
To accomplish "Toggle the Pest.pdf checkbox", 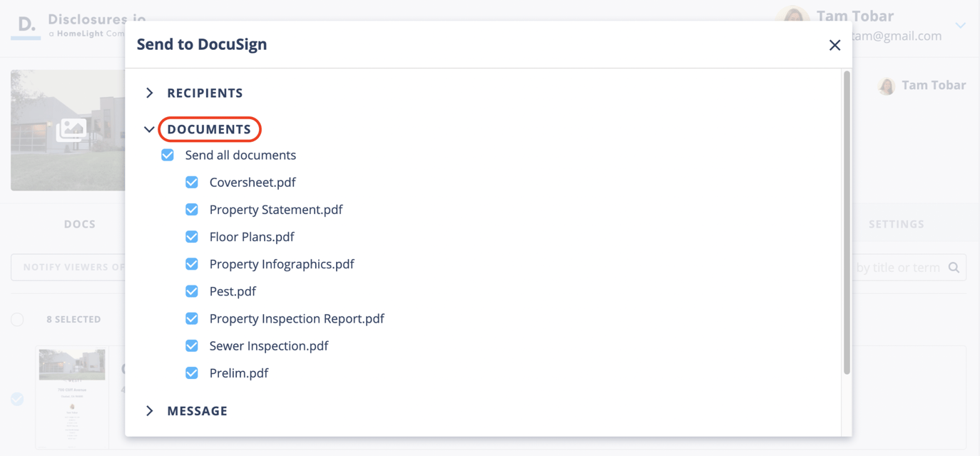I will 192,291.
